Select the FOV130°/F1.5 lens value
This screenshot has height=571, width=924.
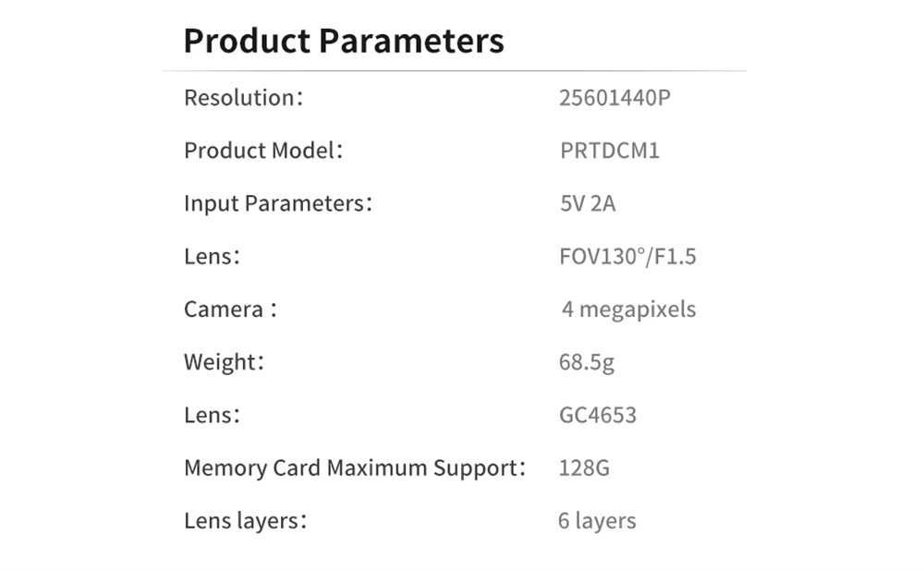point(627,256)
